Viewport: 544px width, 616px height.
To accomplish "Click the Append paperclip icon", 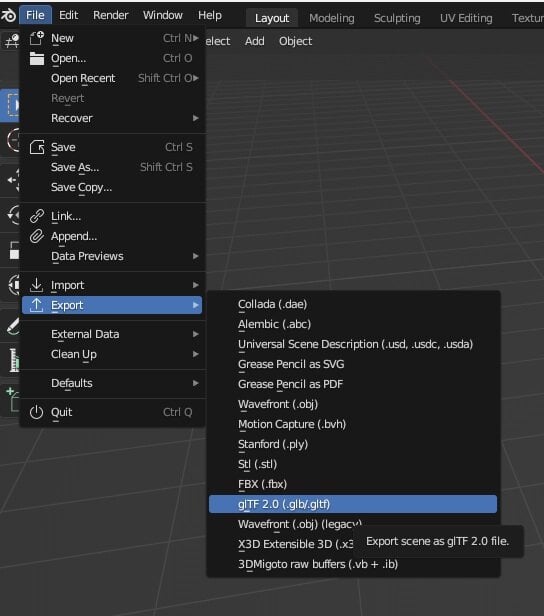I will pyautogui.click(x=37, y=236).
